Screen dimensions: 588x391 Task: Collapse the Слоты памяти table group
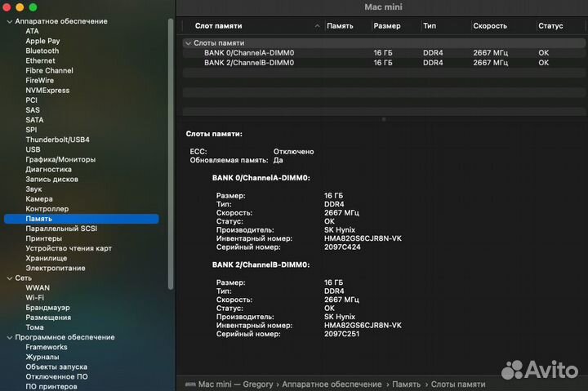[189, 43]
